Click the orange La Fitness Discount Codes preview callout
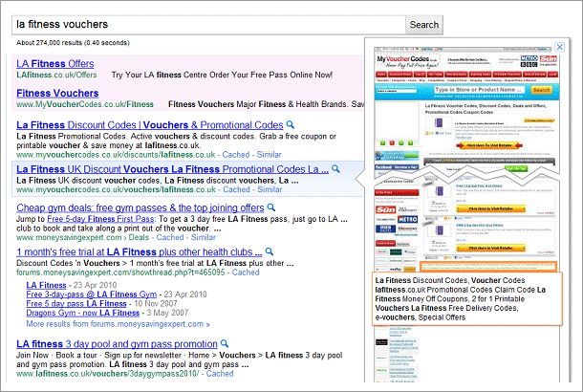This screenshot has height=392, width=583. 467,299
